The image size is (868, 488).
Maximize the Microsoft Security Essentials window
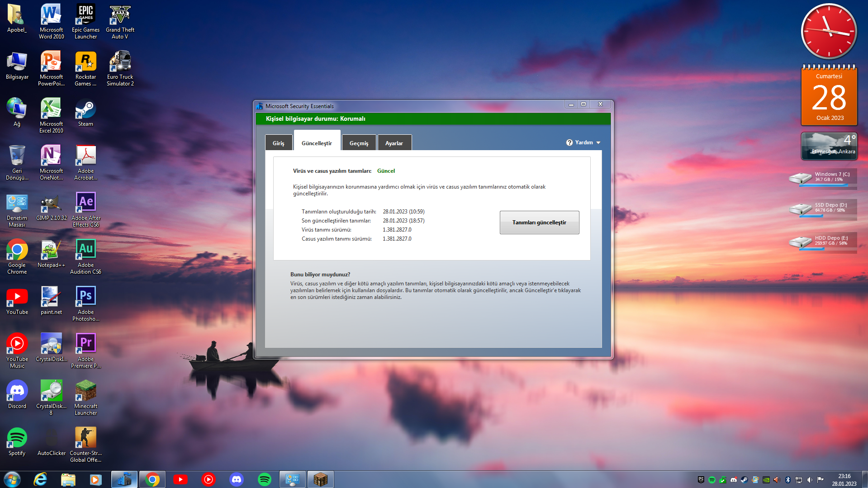583,104
